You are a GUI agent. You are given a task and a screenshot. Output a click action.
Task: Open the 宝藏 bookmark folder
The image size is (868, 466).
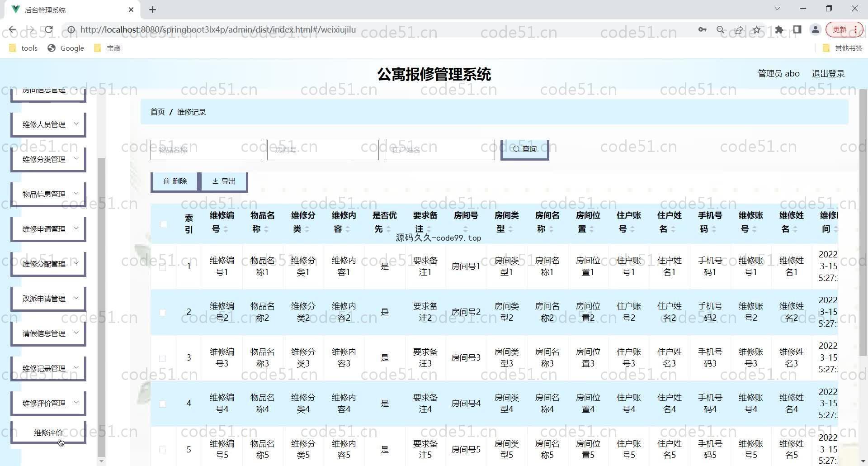point(108,48)
